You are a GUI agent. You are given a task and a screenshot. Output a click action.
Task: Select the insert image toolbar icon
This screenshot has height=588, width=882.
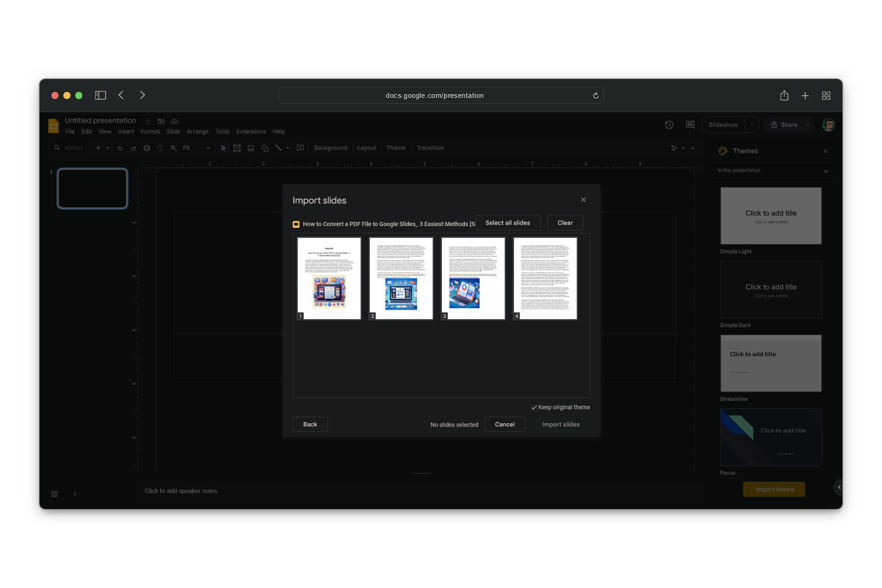pyautogui.click(x=251, y=148)
